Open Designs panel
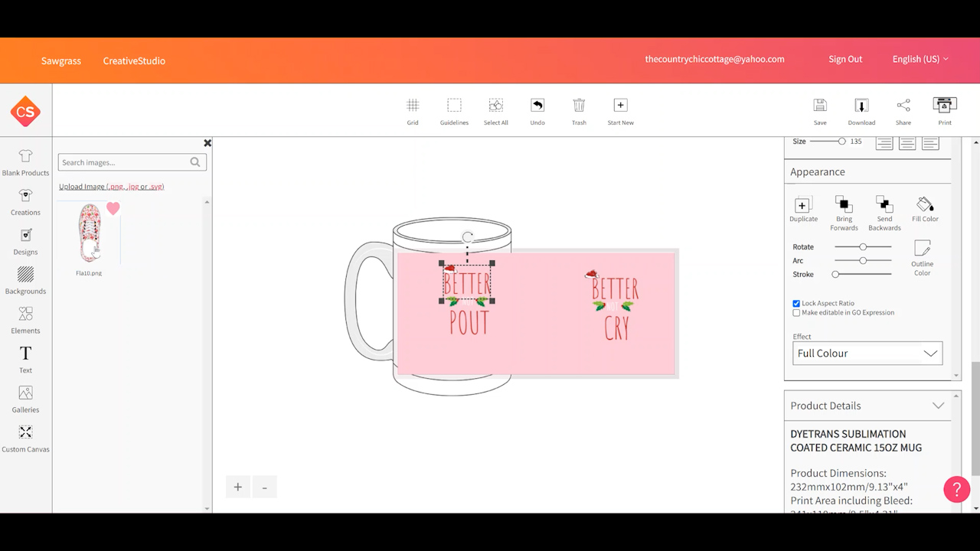The height and width of the screenshot is (551, 980). (25, 242)
